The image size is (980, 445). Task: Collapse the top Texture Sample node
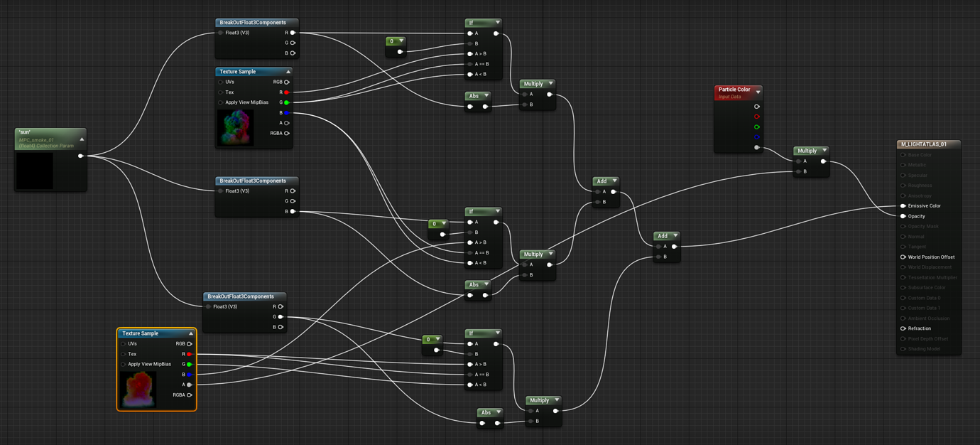[288, 72]
